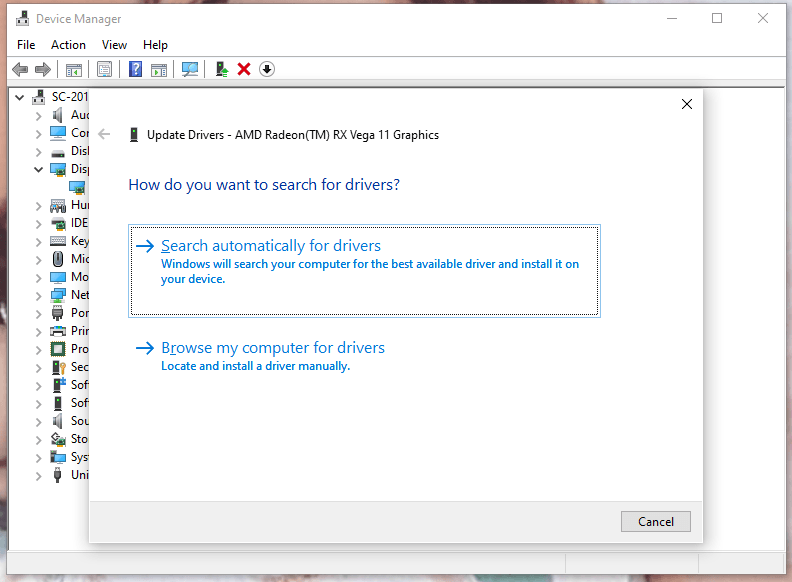Collapse the root computer node SC-201
792x582 pixels.
22,98
